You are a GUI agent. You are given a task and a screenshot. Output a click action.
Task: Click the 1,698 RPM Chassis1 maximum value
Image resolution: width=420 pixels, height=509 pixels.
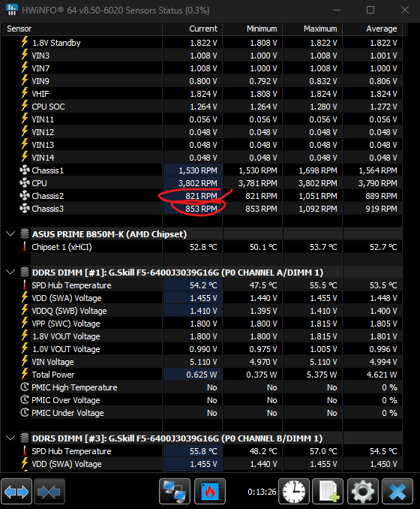click(x=318, y=170)
